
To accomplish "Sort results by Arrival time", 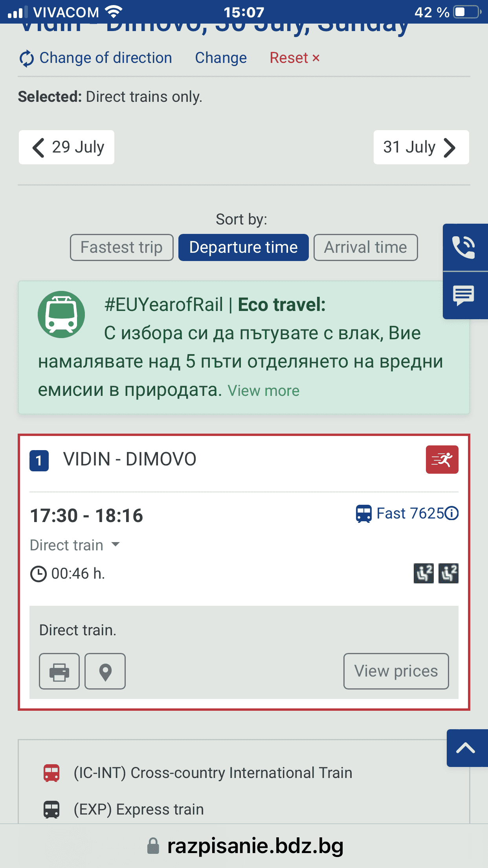I will [365, 248].
